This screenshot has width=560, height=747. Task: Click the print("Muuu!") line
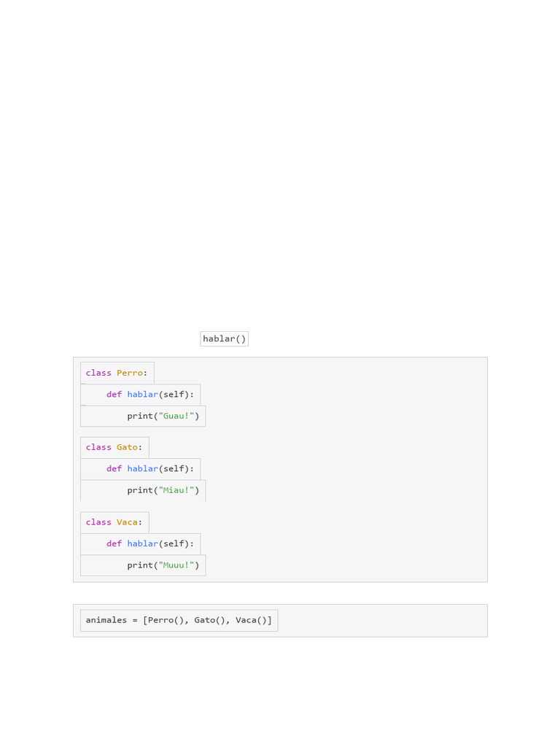click(x=143, y=565)
